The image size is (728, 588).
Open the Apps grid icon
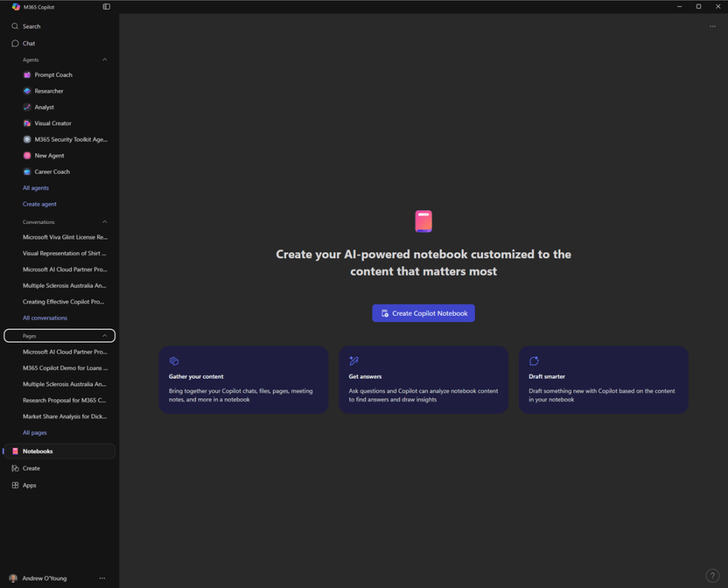tap(15, 486)
